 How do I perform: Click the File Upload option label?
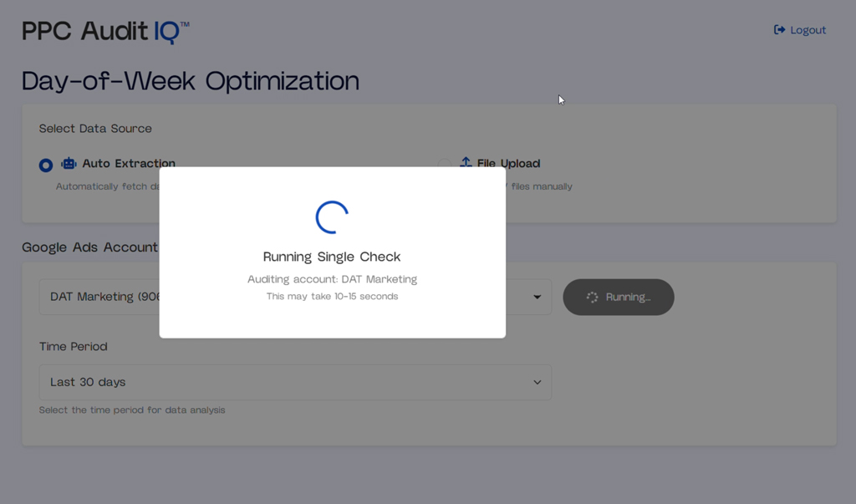point(508,164)
